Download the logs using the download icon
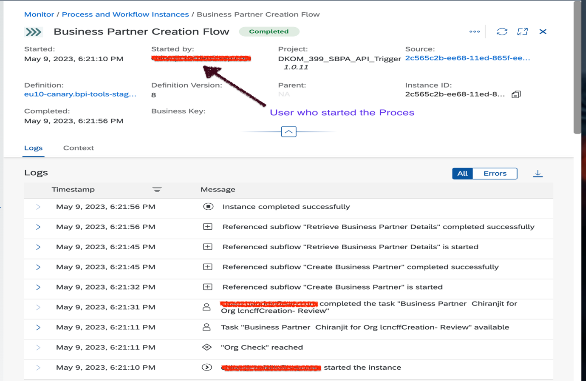 click(538, 173)
